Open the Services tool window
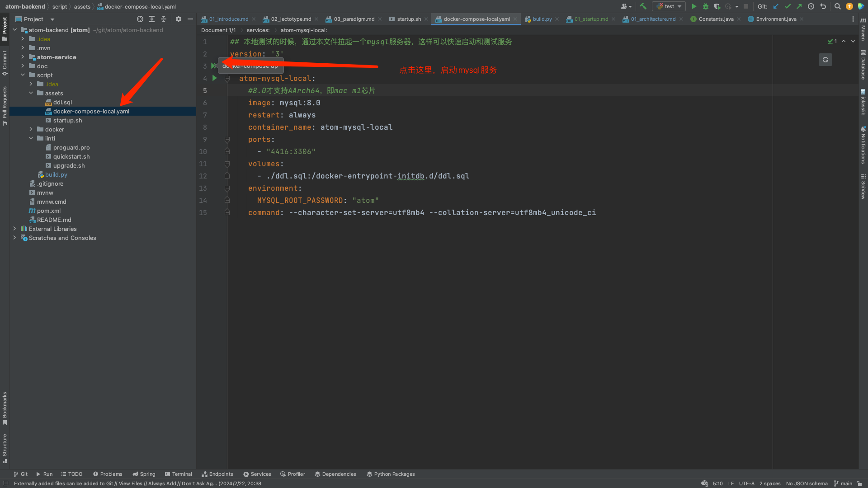Screen dimensions: 868x488 [x=257, y=474]
